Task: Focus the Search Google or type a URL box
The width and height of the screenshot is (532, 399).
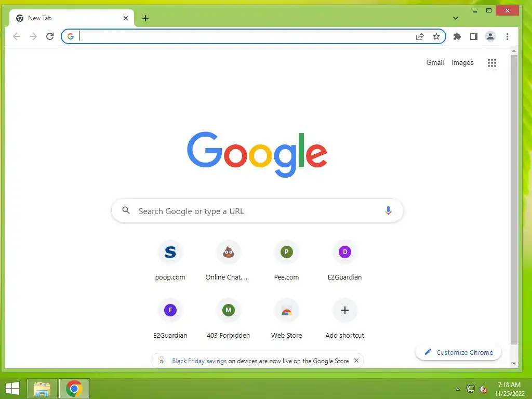Action: [x=257, y=211]
